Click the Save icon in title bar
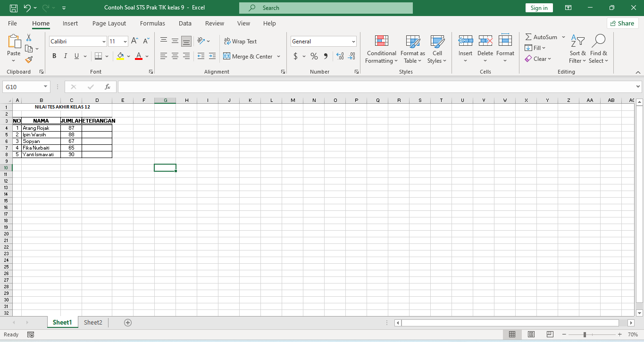644x342 pixels. pos(14,8)
